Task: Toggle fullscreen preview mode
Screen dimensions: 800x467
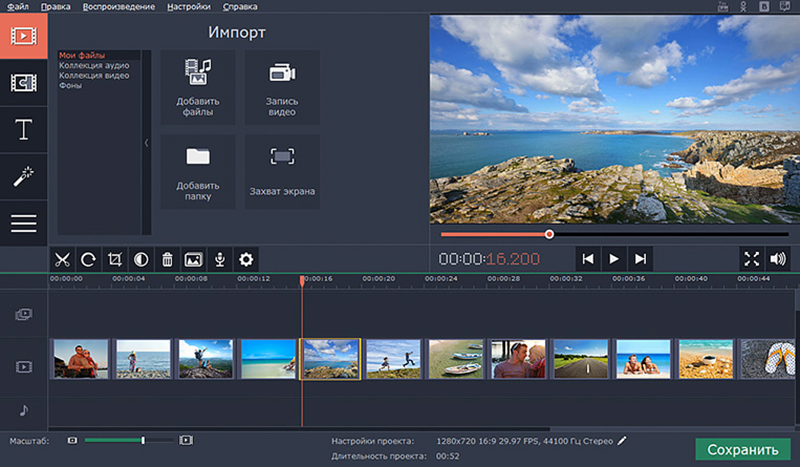Action: point(752,259)
